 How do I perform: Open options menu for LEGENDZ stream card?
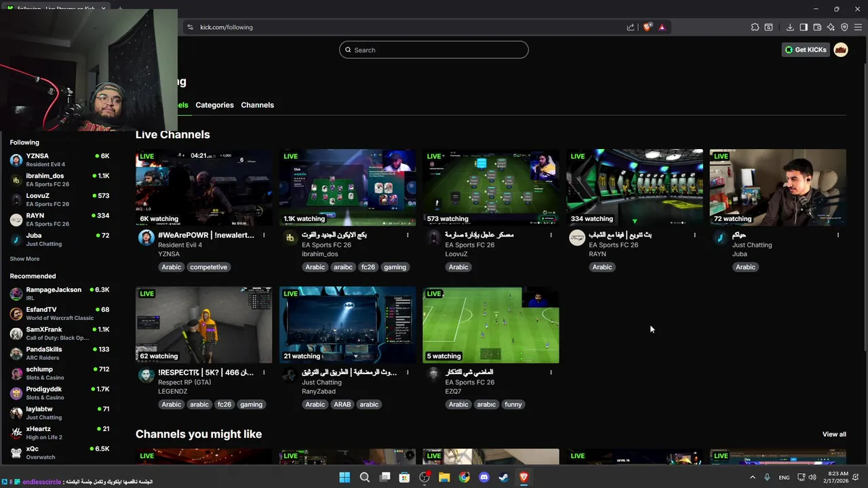point(264,372)
